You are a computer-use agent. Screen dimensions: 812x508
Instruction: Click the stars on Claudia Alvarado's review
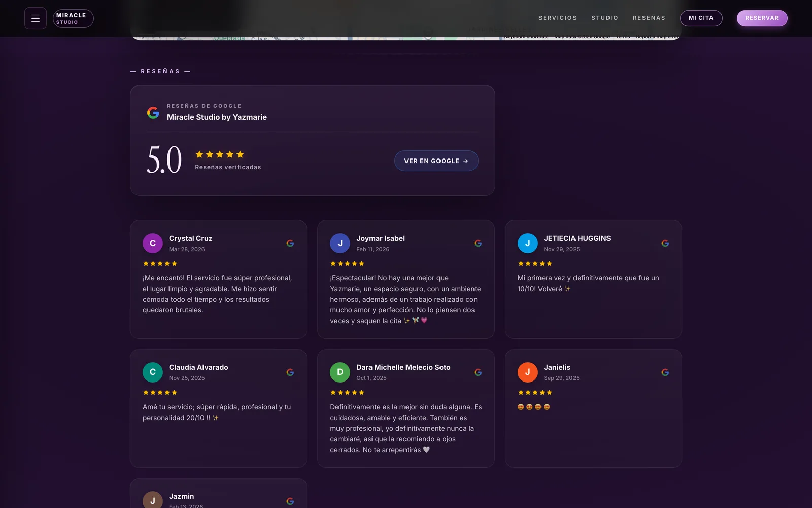click(160, 393)
